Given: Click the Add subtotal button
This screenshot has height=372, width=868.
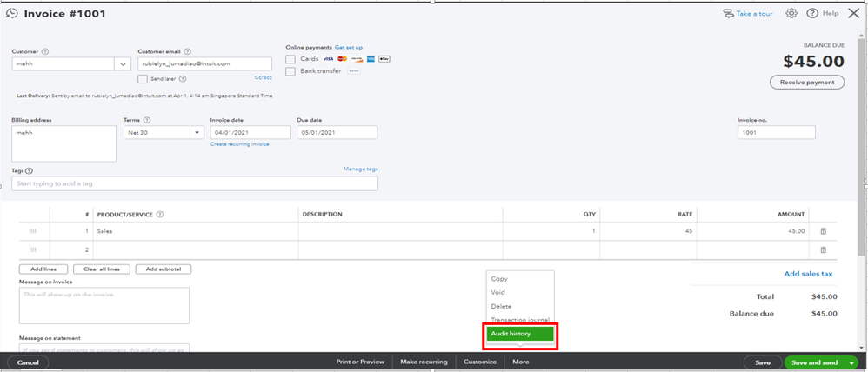Looking at the screenshot, I should pyautogui.click(x=164, y=269).
